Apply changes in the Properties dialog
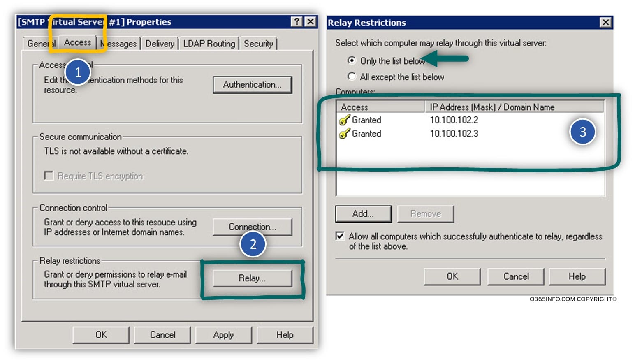The width and height of the screenshot is (635, 364). click(223, 335)
